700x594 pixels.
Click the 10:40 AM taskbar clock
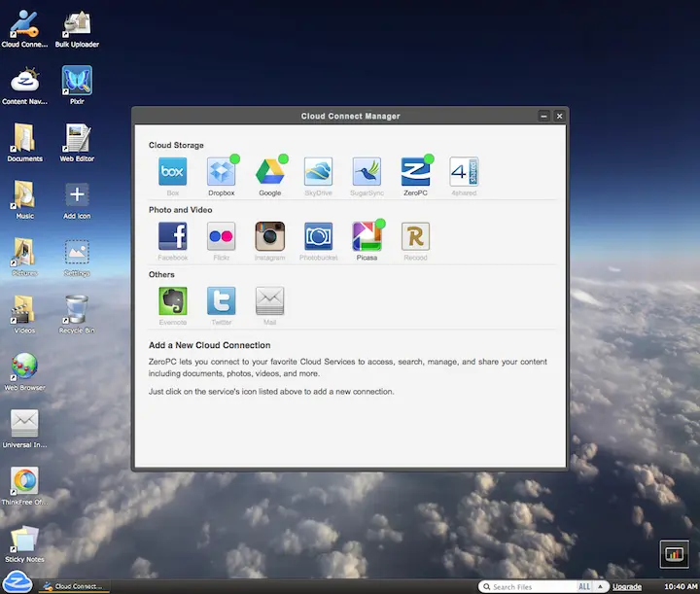681,586
